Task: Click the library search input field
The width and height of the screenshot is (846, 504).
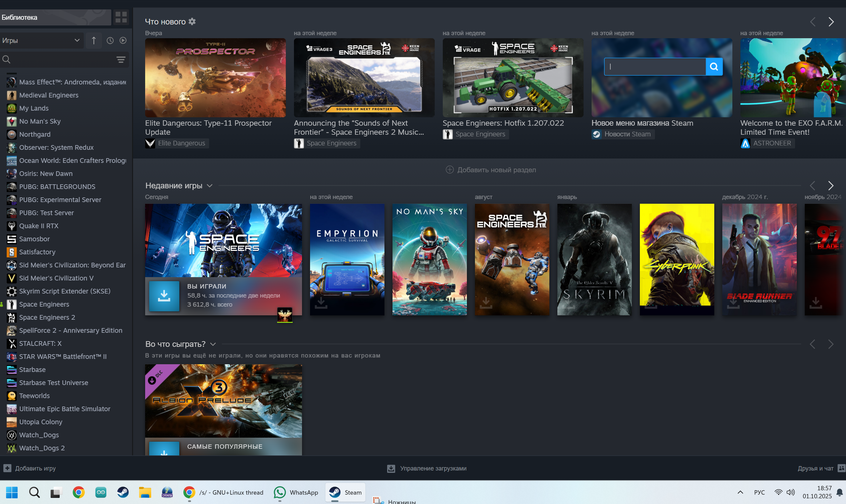Action: pos(61,60)
